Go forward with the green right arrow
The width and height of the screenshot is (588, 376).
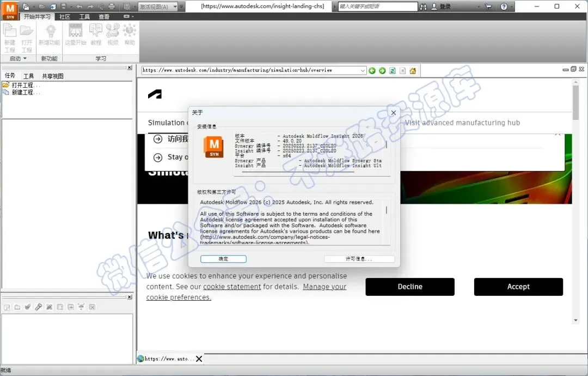[x=382, y=70]
